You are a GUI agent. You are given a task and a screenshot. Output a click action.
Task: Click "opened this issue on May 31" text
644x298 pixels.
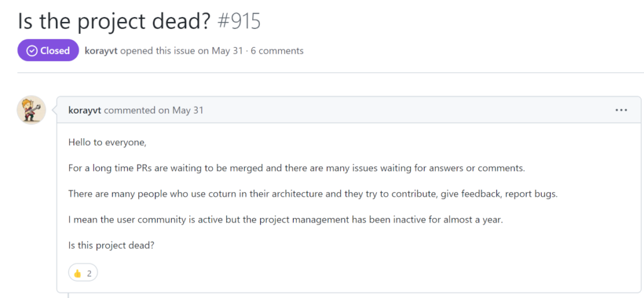click(182, 51)
